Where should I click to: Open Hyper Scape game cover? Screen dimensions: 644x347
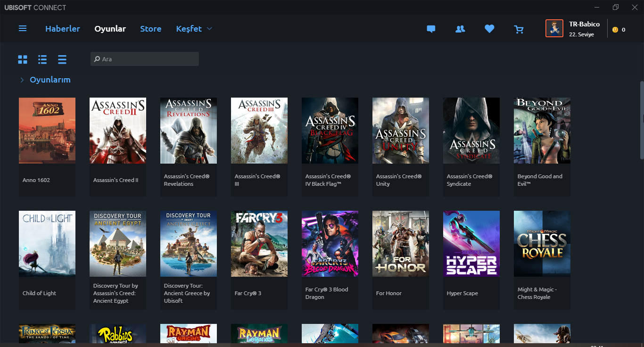coord(471,244)
